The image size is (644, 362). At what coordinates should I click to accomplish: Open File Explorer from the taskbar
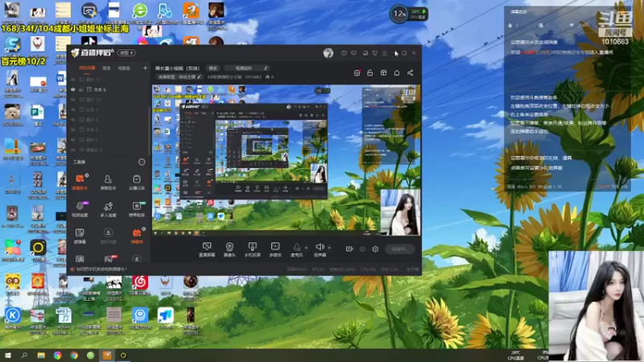pyautogui.click(x=41, y=356)
